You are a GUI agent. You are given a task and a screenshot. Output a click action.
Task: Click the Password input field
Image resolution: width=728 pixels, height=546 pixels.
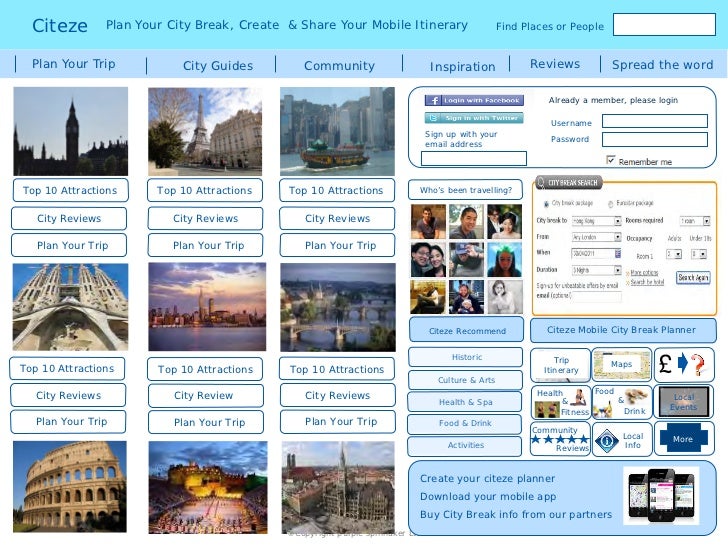pyautogui.click(x=655, y=139)
